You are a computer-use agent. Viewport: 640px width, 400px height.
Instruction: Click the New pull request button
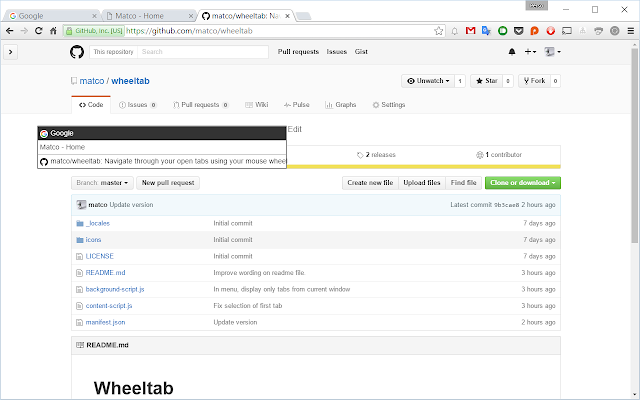click(168, 183)
